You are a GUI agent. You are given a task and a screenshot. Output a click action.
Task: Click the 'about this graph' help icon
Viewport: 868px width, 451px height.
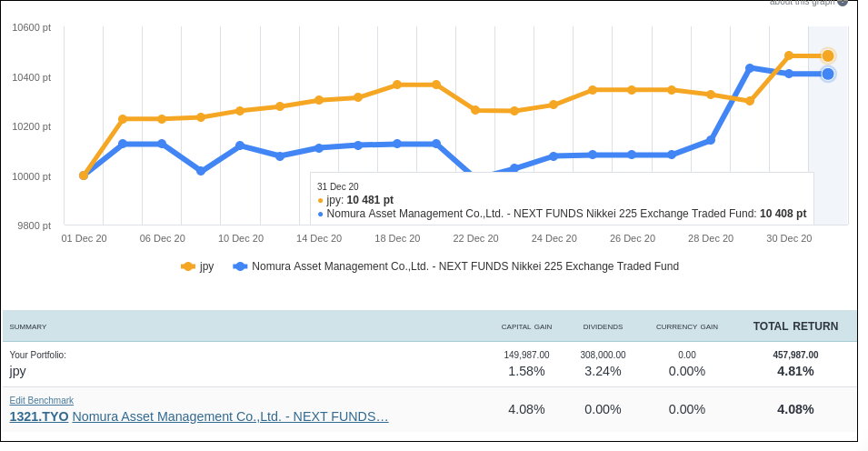(x=842, y=3)
